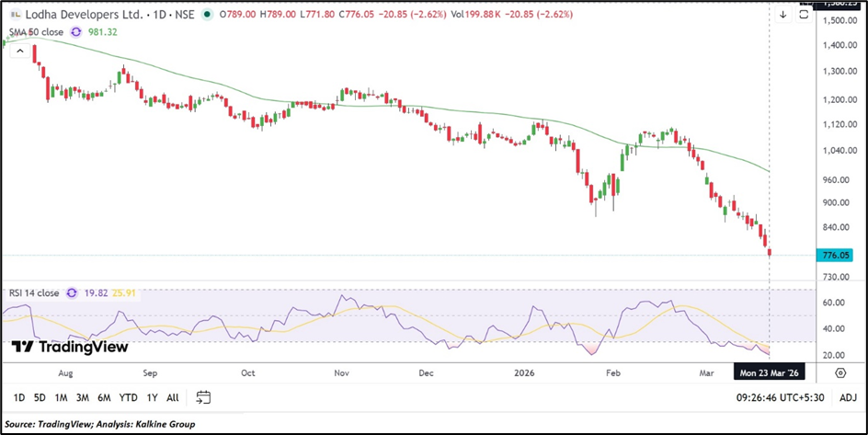Screen dimensions: 868x435
Task: Click the RSI 14 close indicator label
Action: pyautogui.click(x=34, y=293)
